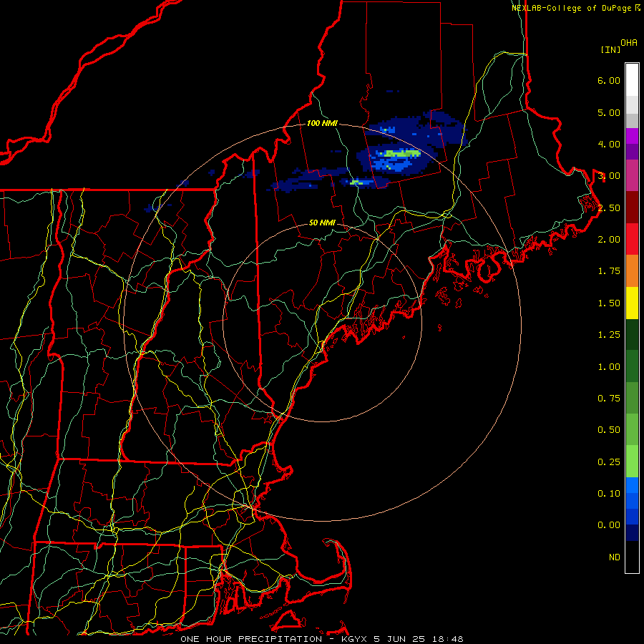Pick the white swatch in the color scale
Viewport: 644px width, 644px height.
[632, 80]
